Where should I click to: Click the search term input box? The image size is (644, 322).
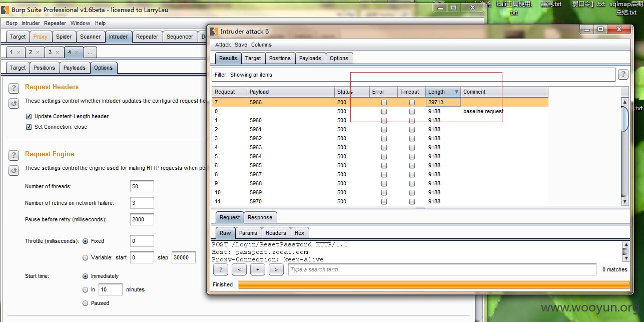click(442, 269)
